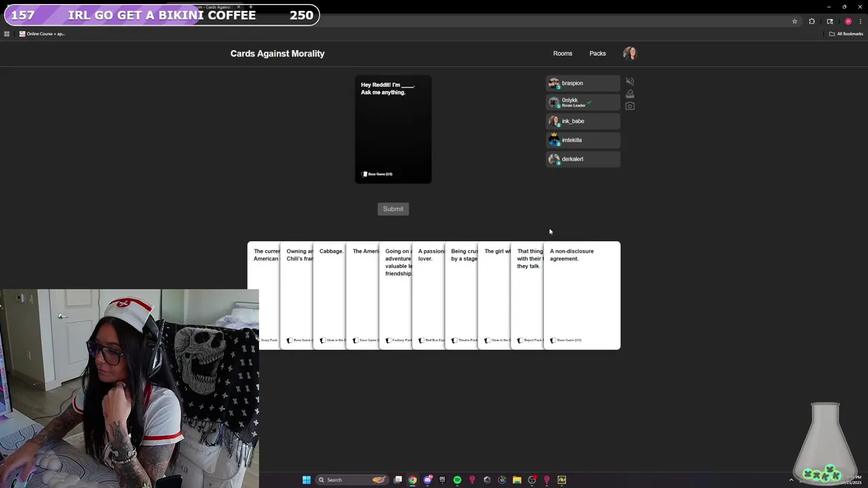The width and height of the screenshot is (868, 488).
Task: Pick the 'The girl' card
Action: point(494,296)
